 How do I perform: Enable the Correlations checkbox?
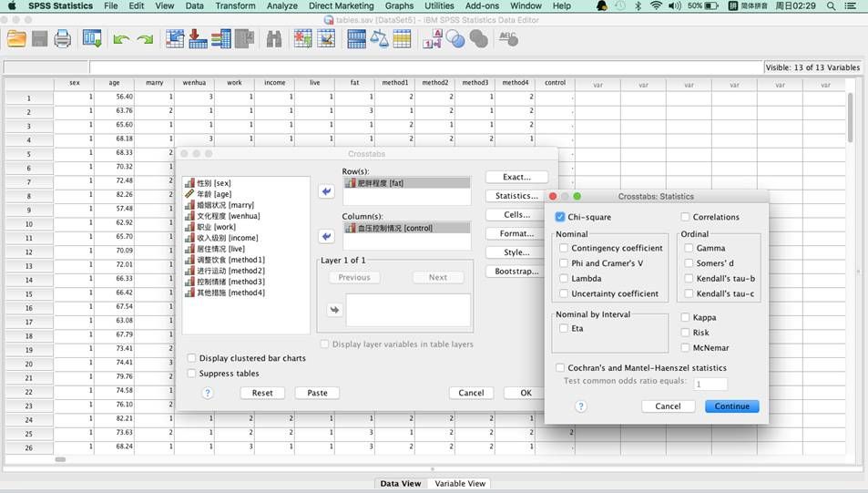(x=685, y=217)
